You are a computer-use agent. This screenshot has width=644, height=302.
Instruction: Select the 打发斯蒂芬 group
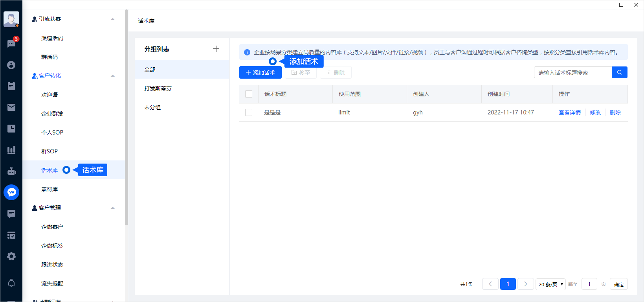[158, 88]
